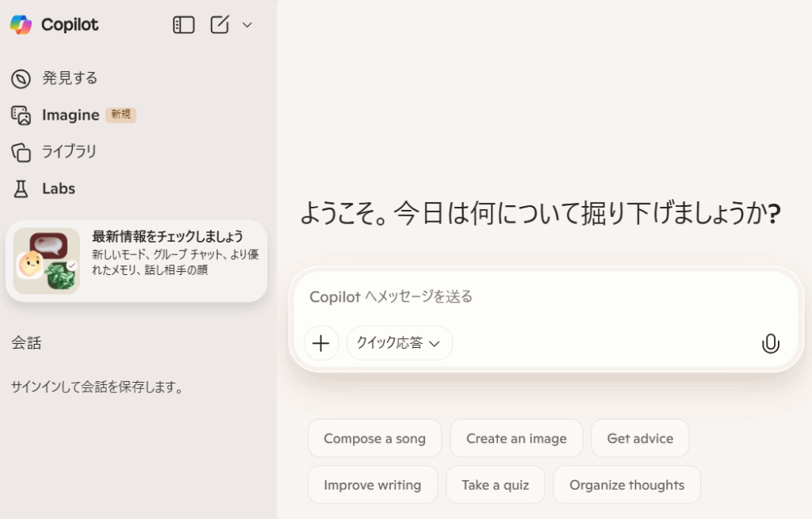812x519 pixels.
Task: Click the Organize thoughts suggestion
Action: tap(626, 485)
